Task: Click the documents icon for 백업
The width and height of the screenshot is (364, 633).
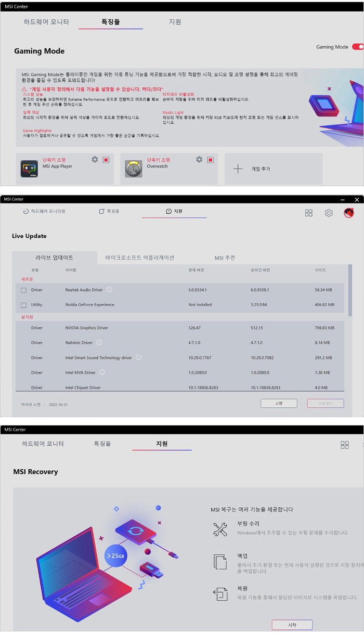Action: (220, 561)
